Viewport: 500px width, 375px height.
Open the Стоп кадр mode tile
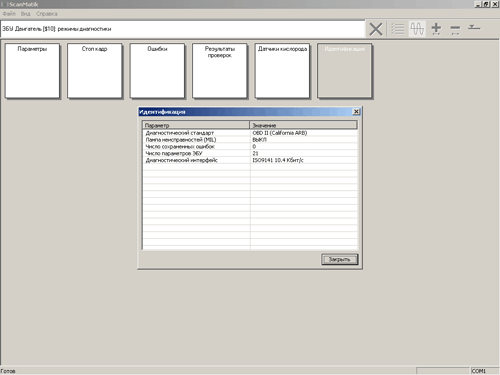tap(95, 71)
